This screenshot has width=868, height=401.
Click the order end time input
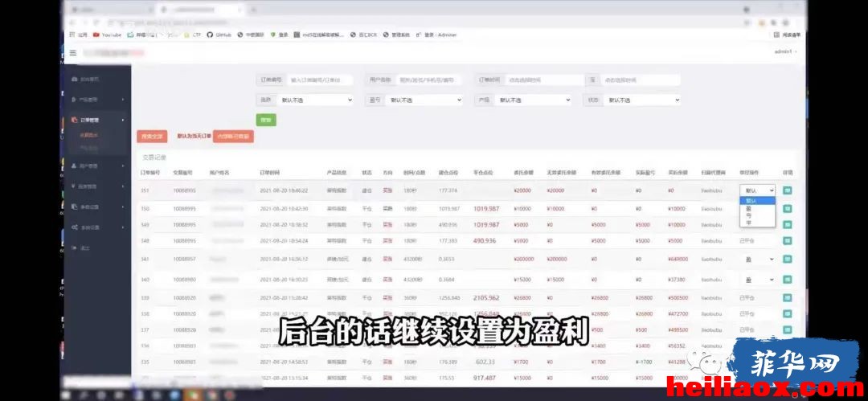tap(641, 80)
